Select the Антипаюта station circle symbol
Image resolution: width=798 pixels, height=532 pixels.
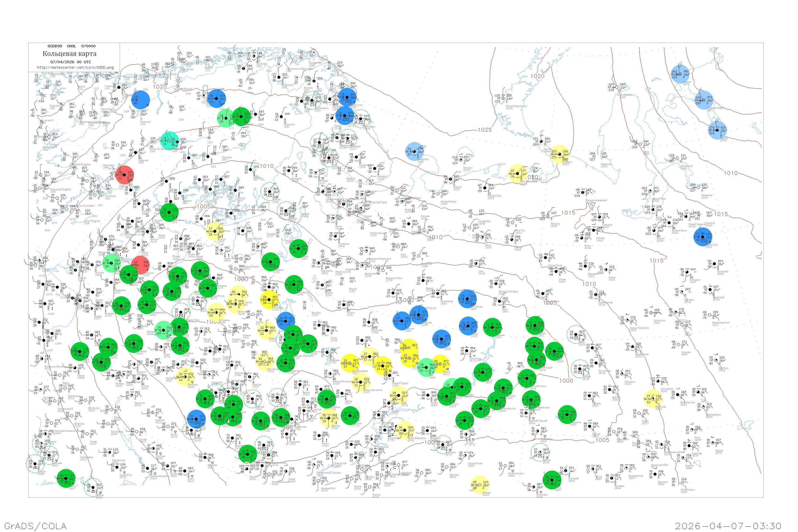click(677, 159)
